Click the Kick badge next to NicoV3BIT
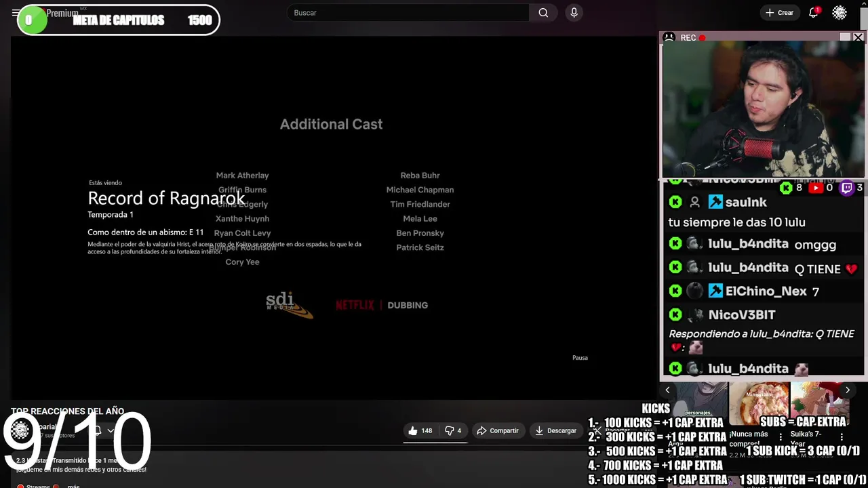Screen dimensions: 868x488 [x=675, y=314]
